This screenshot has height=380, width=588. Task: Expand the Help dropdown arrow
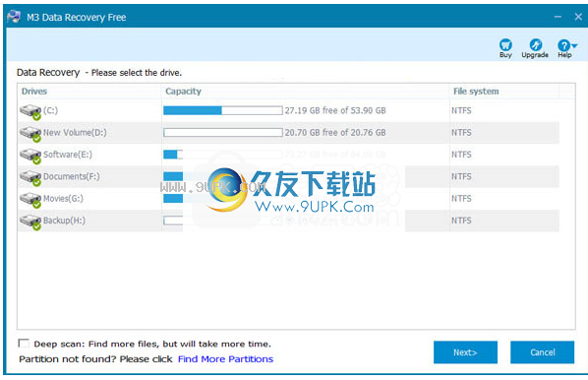[x=574, y=45]
